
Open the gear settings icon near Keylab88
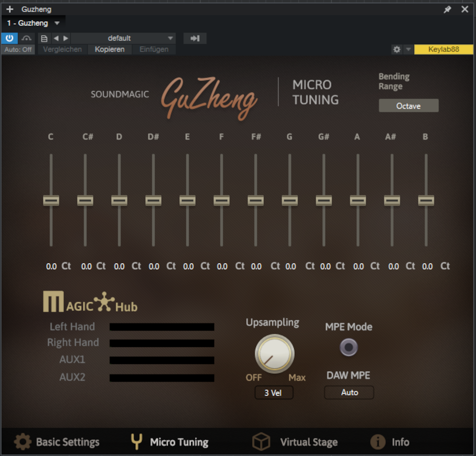(x=397, y=50)
